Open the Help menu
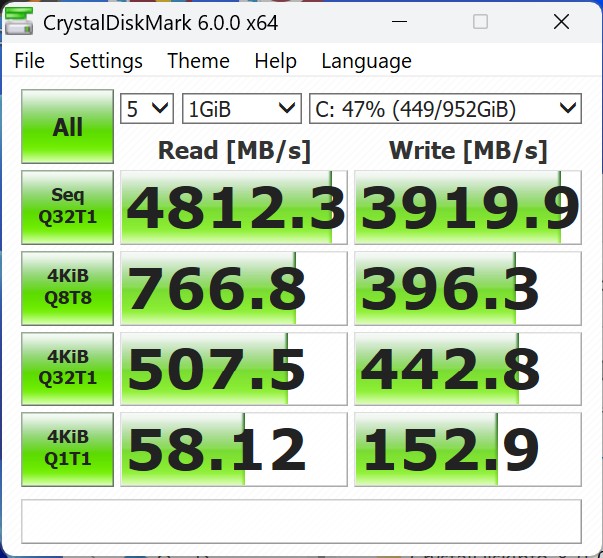The height and width of the screenshot is (558, 603). pos(275,61)
